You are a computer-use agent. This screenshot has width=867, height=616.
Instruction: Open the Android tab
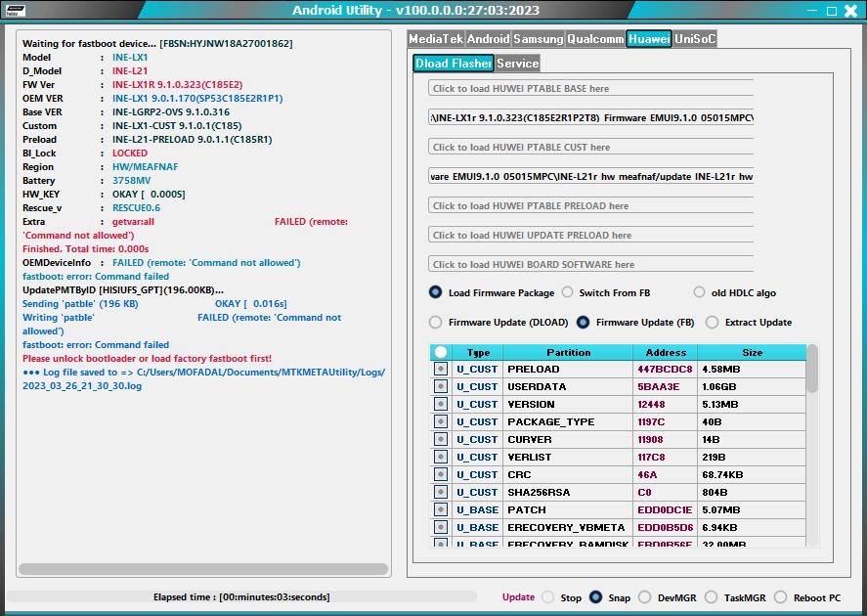488,39
